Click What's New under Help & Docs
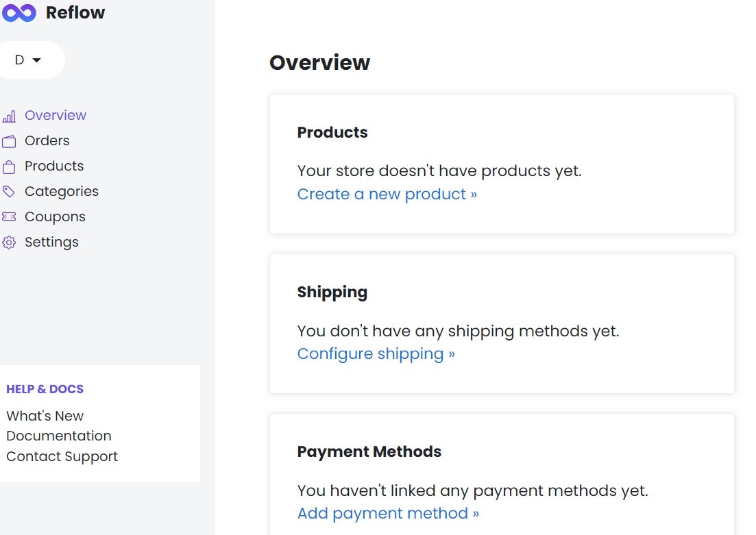Image resolution: width=756 pixels, height=535 pixels. tap(45, 416)
